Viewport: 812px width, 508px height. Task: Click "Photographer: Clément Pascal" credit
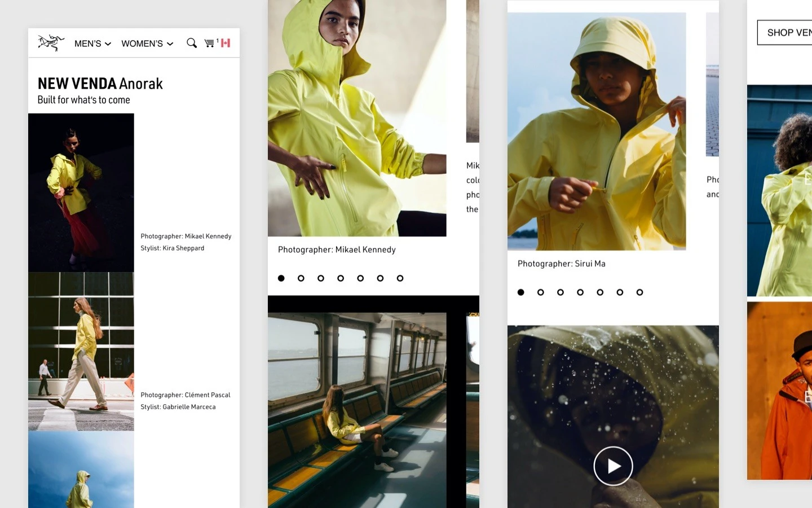click(186, 395)
